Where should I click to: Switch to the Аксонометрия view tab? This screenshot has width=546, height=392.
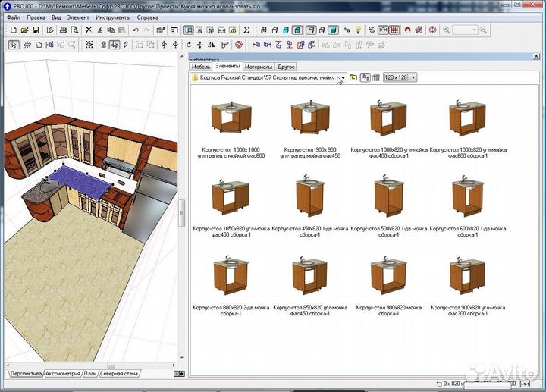pyautogui.click(x=62, y=373)
